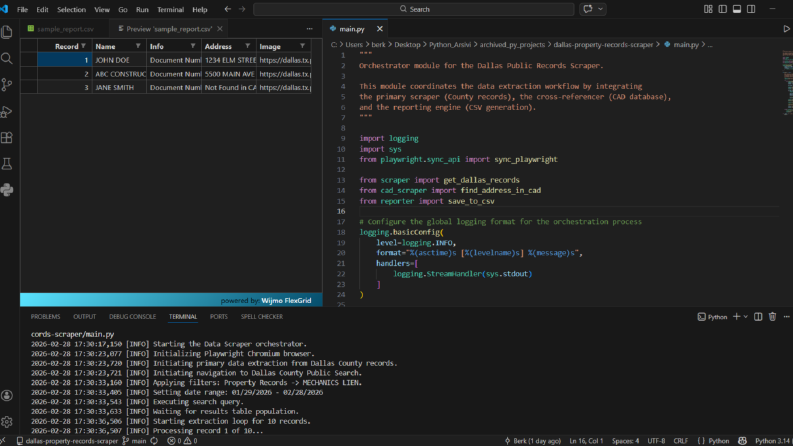
Task: Toggle Secondary Side Bar visibility
Action: tap(751, 9)
